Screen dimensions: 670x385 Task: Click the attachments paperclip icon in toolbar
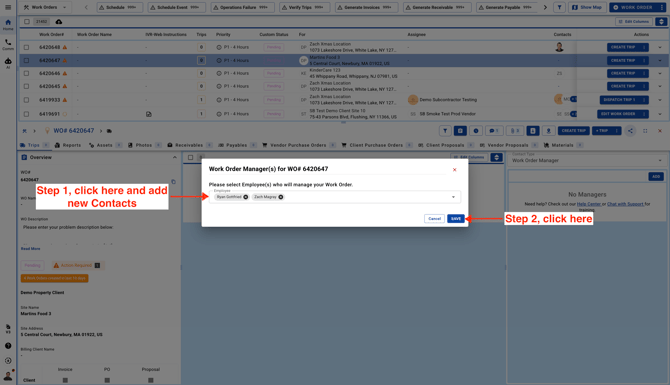pos(515,131)
